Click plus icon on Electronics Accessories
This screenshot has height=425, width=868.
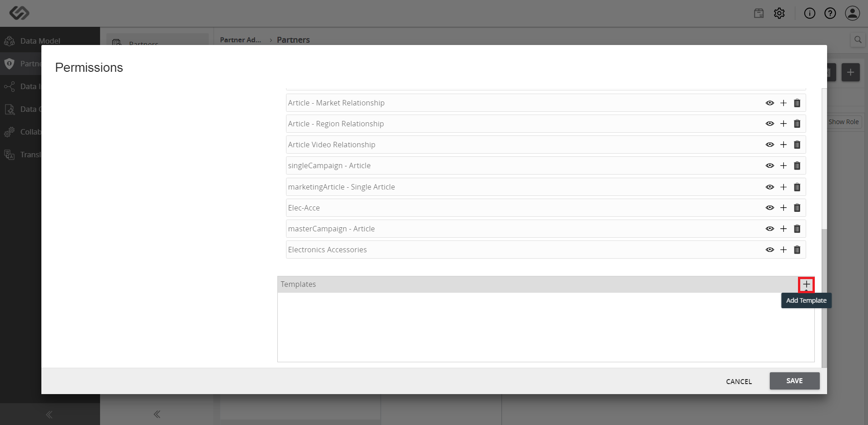point(783,250)
